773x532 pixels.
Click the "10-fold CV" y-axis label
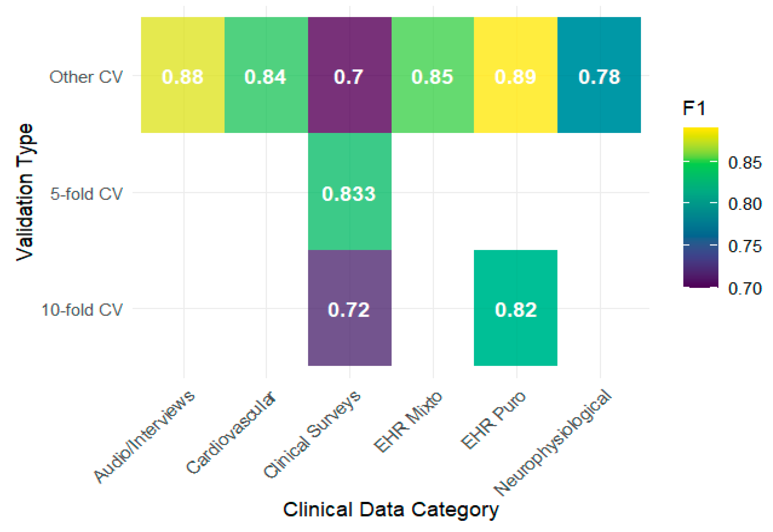tap(82, 310)
